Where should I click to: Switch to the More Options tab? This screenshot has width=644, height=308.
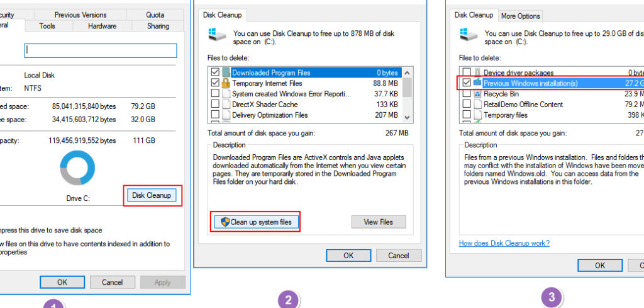(520, 16)
